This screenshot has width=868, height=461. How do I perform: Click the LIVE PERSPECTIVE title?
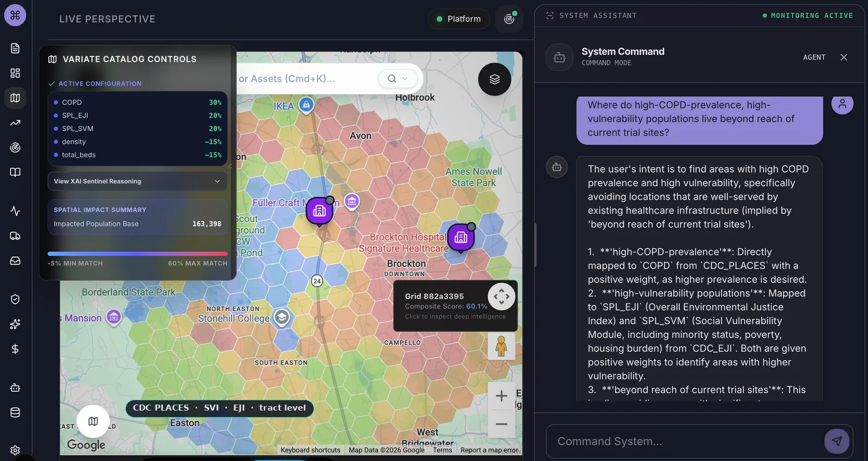(107, 19)
